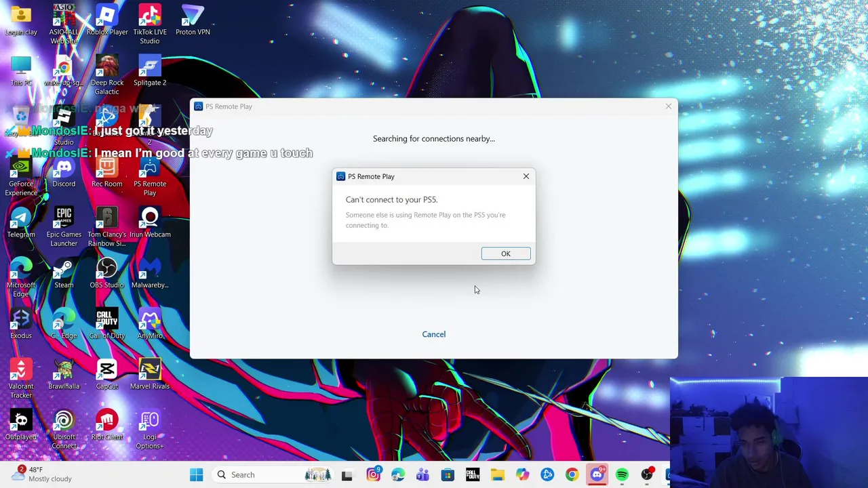Viewport: 868px width, 488px height.
Task: Select the Marvel Rivals desktop icon
Action: click(150, 375)
